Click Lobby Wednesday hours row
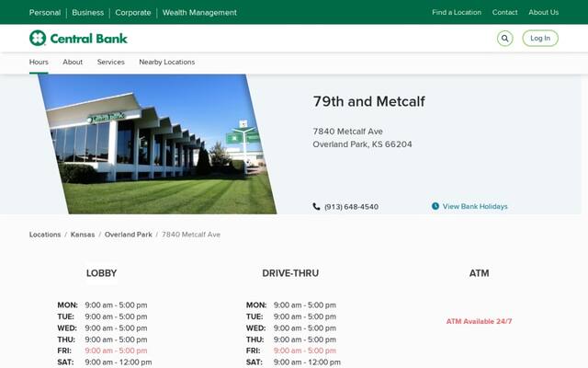The image size is (588, 368). point(102,328)
